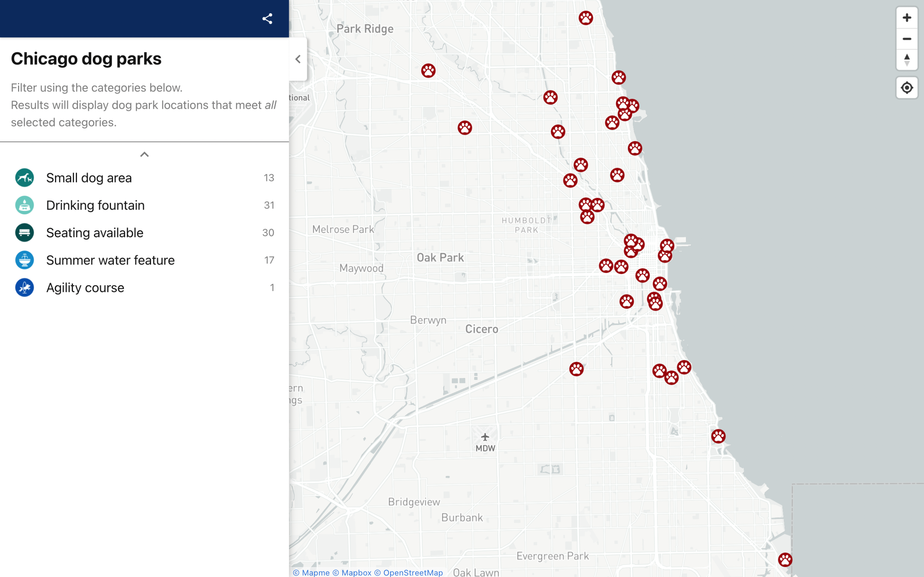924x577 pixels.
Task: Zoom out of the map
Action: click(906, 39)
